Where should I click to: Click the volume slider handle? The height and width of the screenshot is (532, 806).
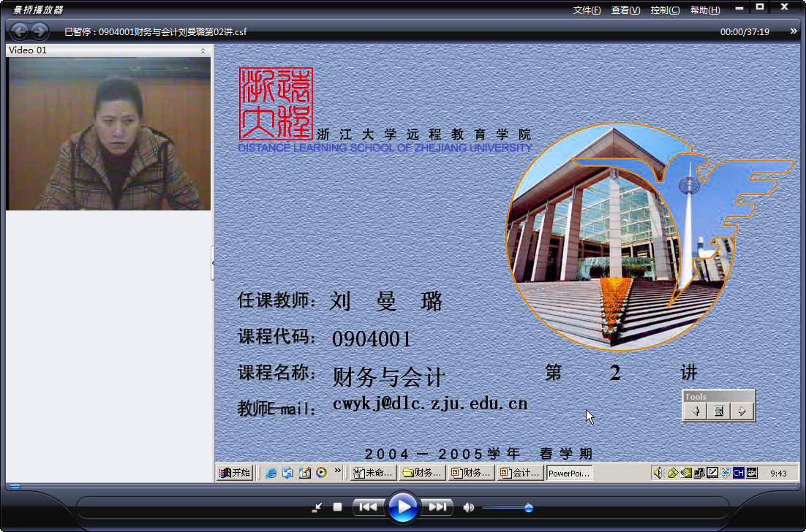coord(528,508)
